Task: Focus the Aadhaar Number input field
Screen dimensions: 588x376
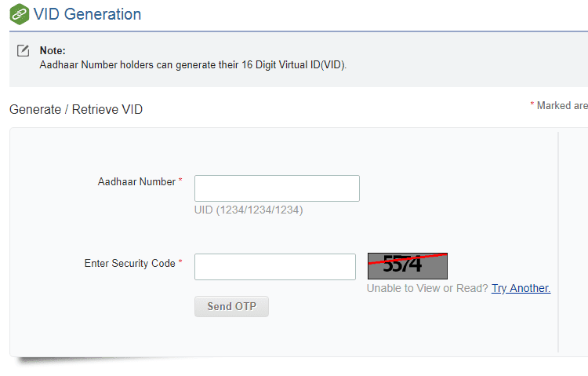Action: point(277,188)
